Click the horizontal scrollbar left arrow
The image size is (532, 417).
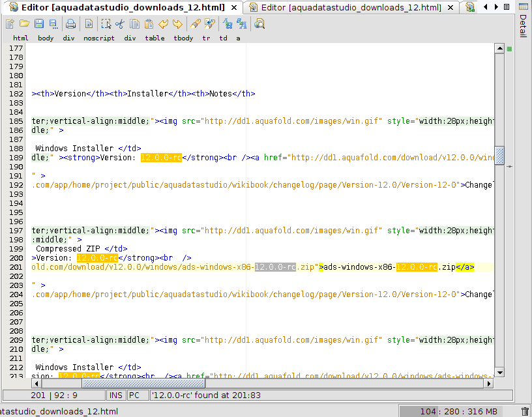37,383
